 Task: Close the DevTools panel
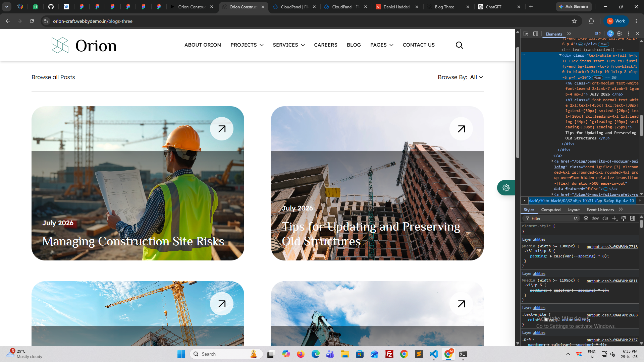(x=638, y=34)
